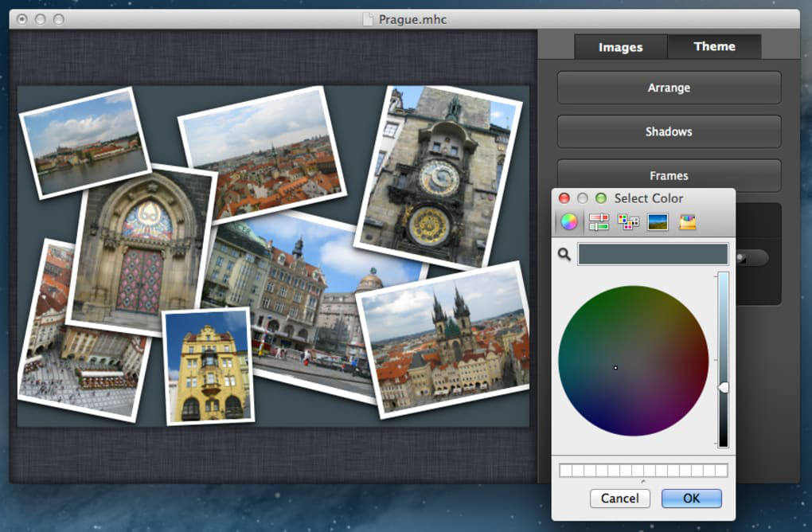
Task: Choose the image palettes picker mode
Action: click(x=658, y=222)
